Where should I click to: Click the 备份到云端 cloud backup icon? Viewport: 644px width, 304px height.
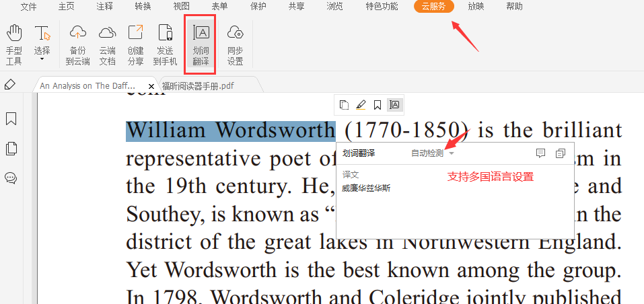[x=78, y=44]
